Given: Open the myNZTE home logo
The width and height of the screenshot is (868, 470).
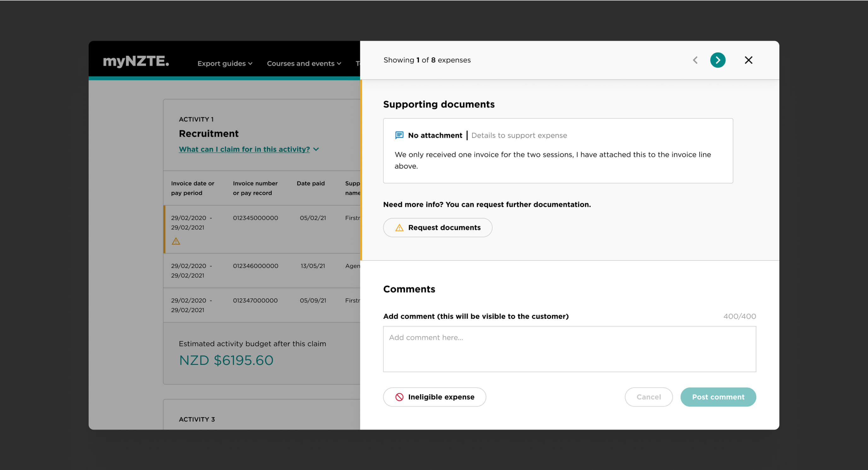Looking at the screenshot, I should click(x=136, y=61).
